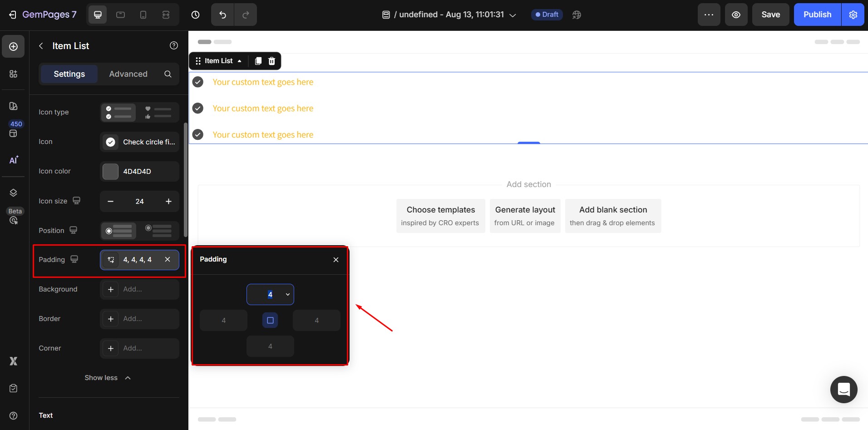Collapse options with Show less
Image resolution: width=868 pixels, height=430 pixels.
[108, 378]
